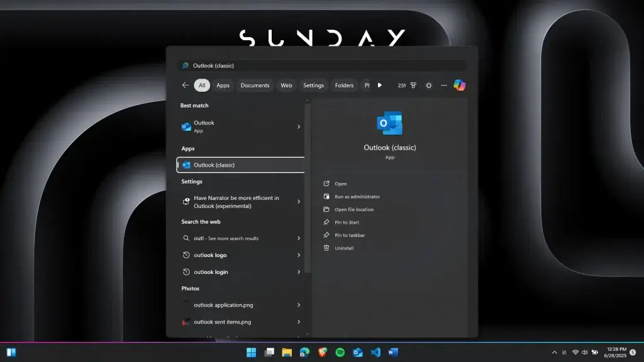
Task: Switch to the Folders filter tab
Action: (344, 85)
